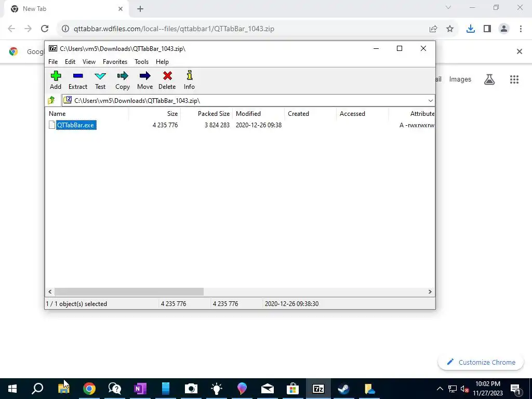Open the Favorites menu
The height and width of the screenshot is (399, 532).
click(x=115, y=62)
